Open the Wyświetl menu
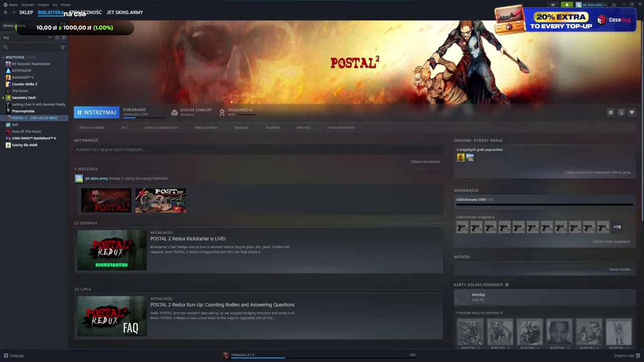This screenshot has height=362, width=644. [x=27, y=5]
